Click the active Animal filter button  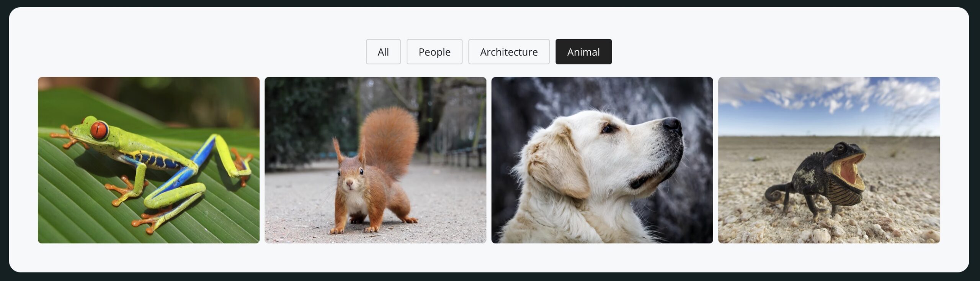coord(583,52)
